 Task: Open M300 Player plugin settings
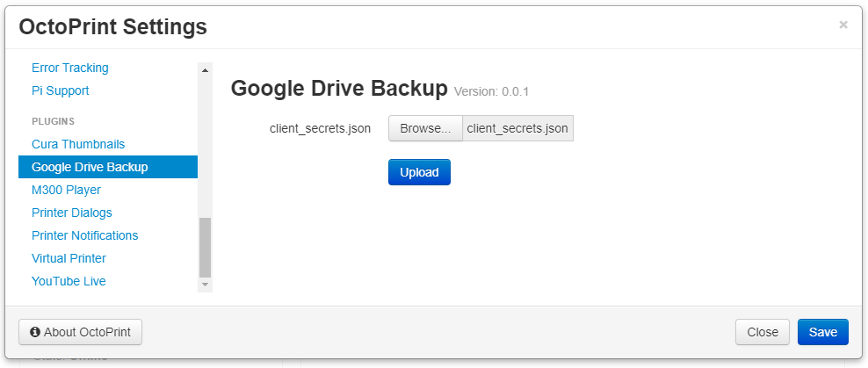66,190
